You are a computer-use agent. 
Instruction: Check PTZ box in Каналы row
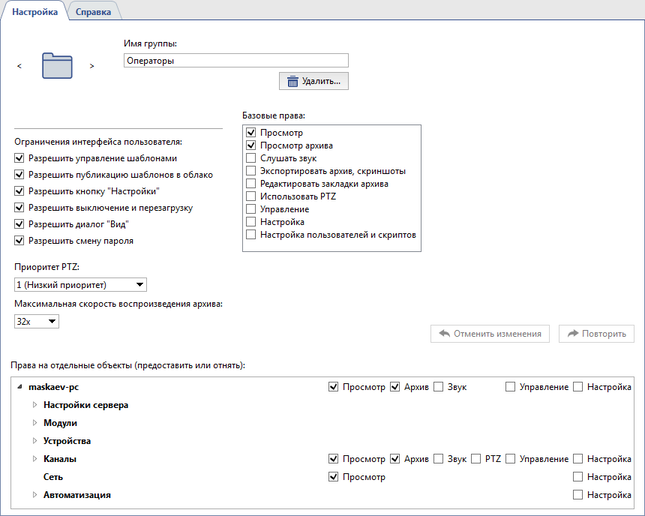pos(476,459)
